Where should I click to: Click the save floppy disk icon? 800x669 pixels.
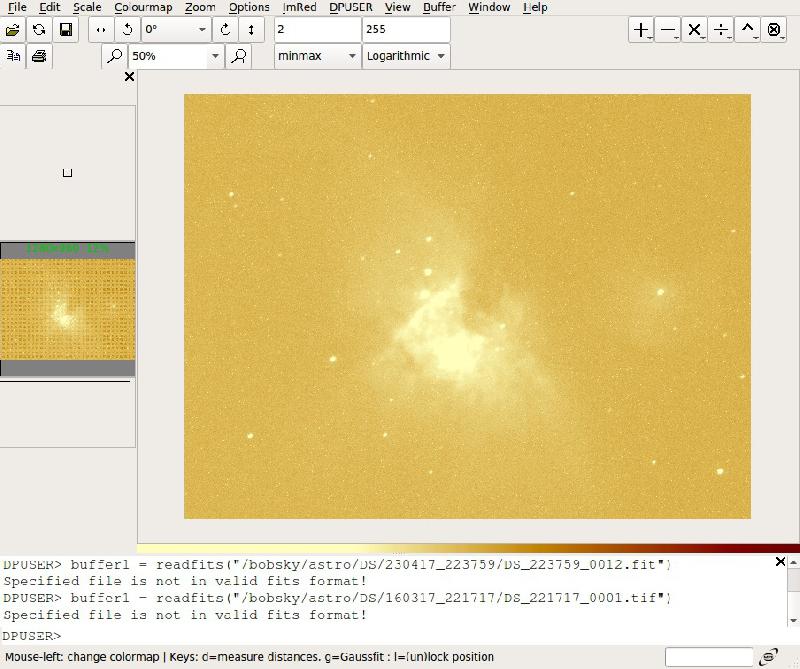(x=66, y=30)
